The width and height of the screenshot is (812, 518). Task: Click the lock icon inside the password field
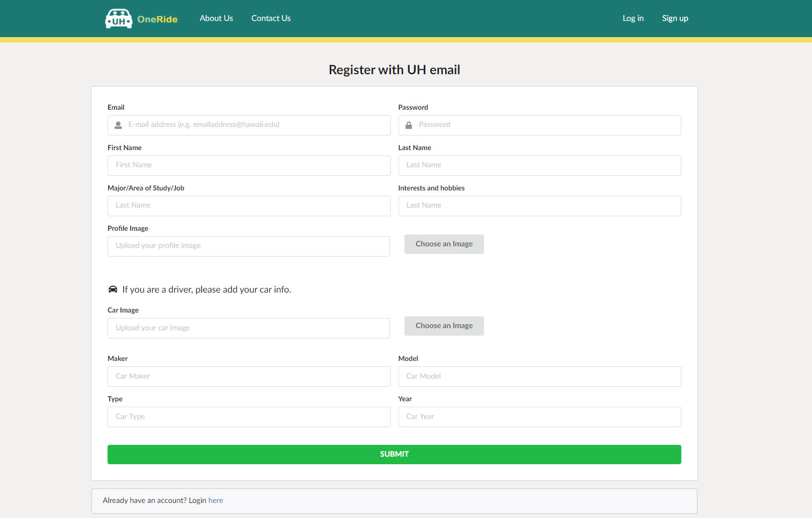408,125
